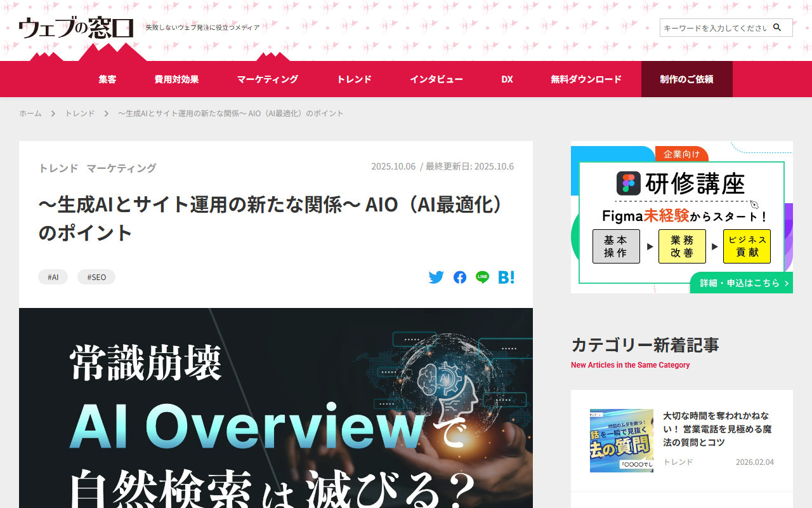Share the article on Facebook
This screenshot has height=508, width=812.
[x=460, y=277]
